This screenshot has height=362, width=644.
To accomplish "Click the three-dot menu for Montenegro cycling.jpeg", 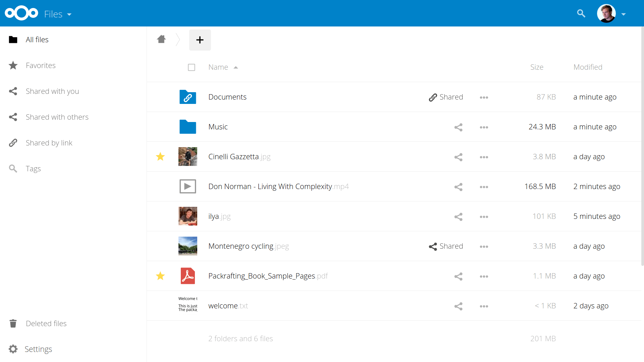I will click(484, 246).
